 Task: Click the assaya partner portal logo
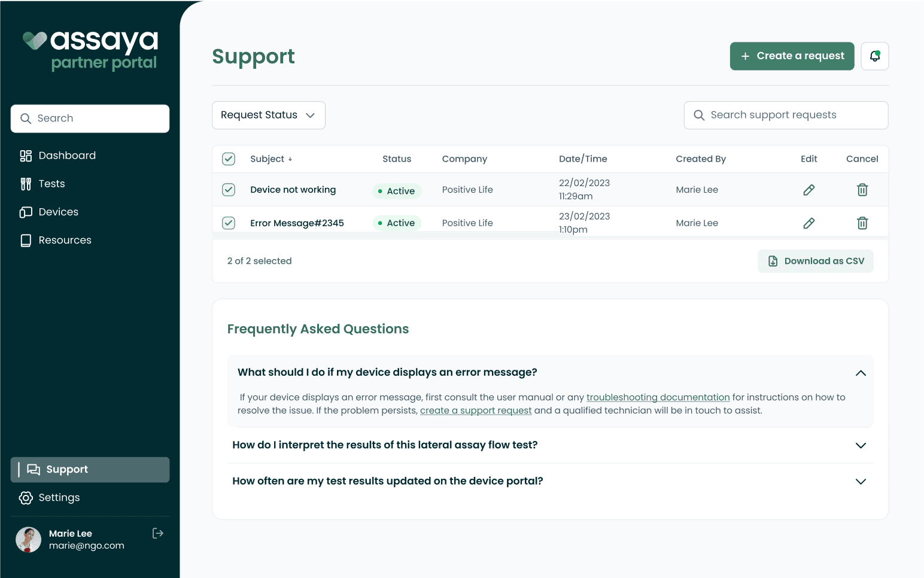(x=90, y=50)
